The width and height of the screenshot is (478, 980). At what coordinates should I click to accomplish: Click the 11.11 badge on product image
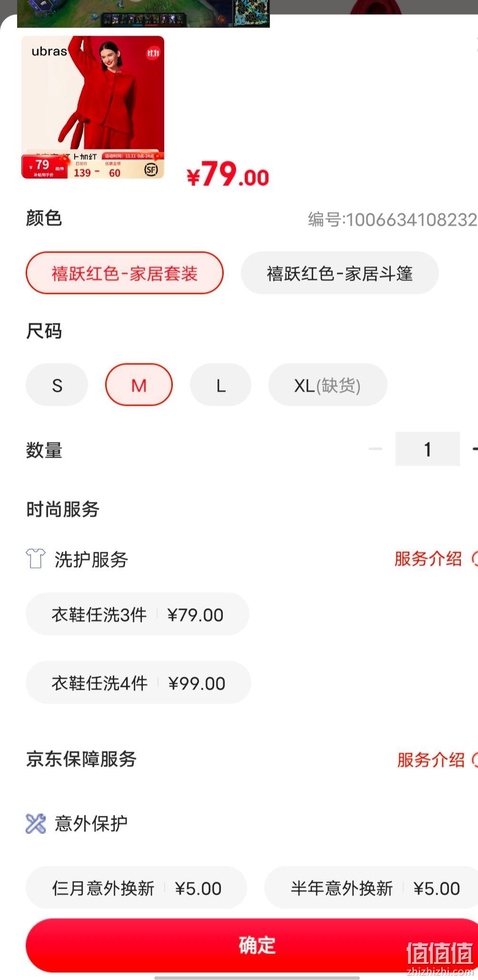coord(153,53)
